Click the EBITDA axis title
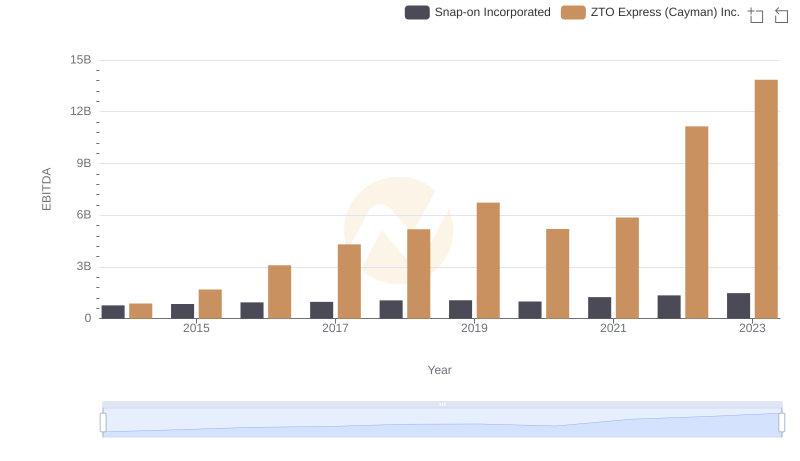The width and height of the screenshot is (800, 461). (46, 189)
